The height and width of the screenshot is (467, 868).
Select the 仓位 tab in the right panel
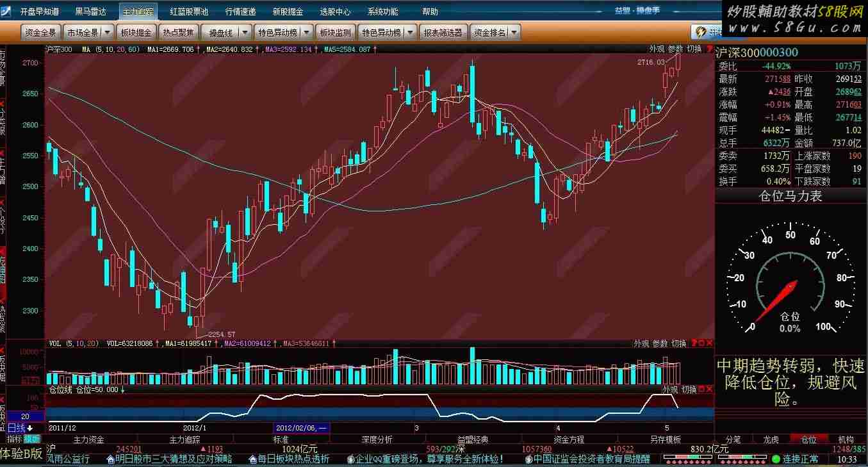pyautogui.click(x=808, y=439)
